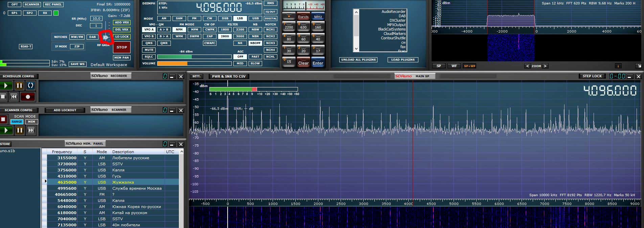Select the 40 band key
The image size is (644, 228).
point(318,38)
